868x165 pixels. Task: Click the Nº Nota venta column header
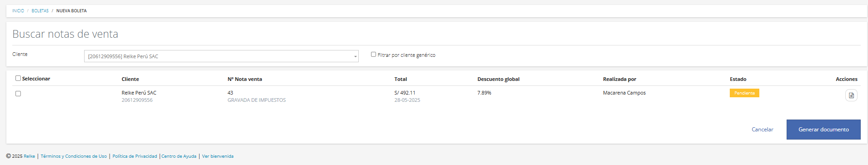click(x=245, y=79)
